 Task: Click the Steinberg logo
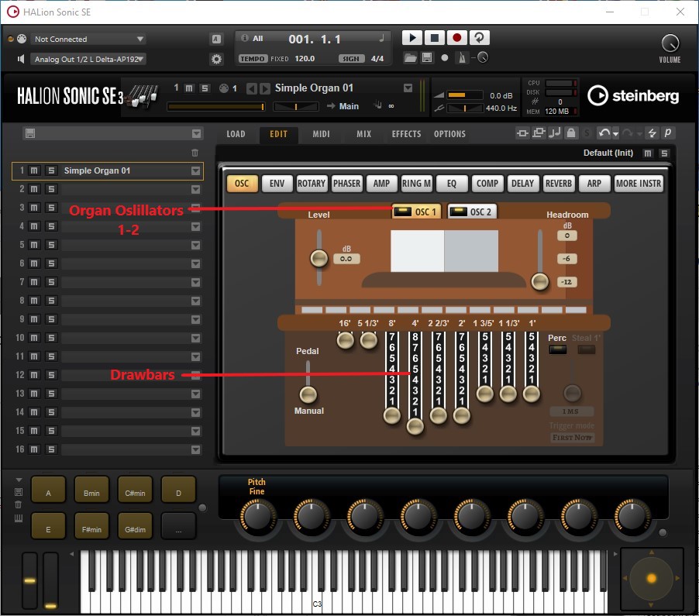pos(633,95)
